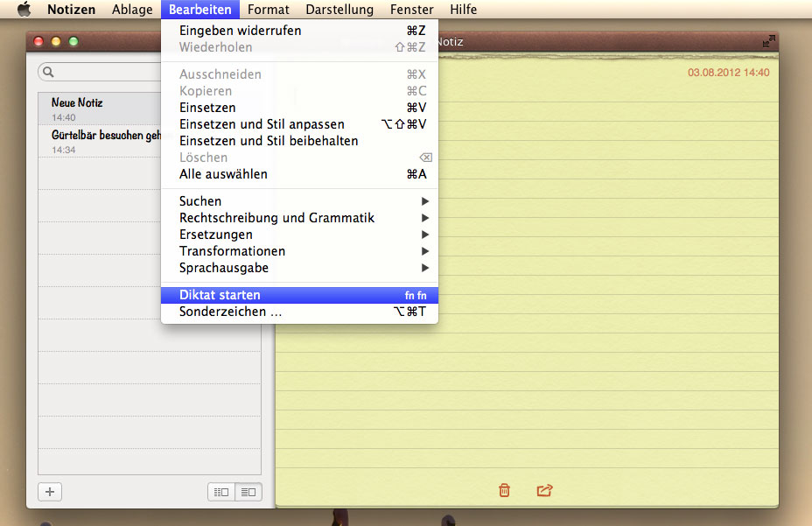Click Diktat starten
The height and width of the screenshot is (526, 812).
point(299,295)
